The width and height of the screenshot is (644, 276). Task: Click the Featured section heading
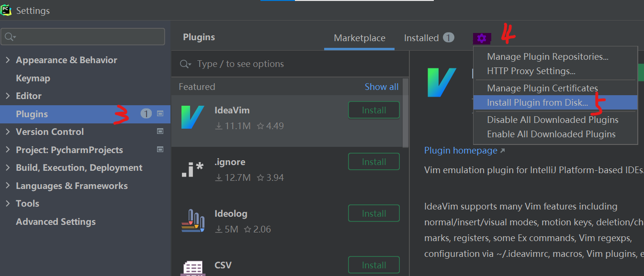pyautogui.click(x=197, y=87)
